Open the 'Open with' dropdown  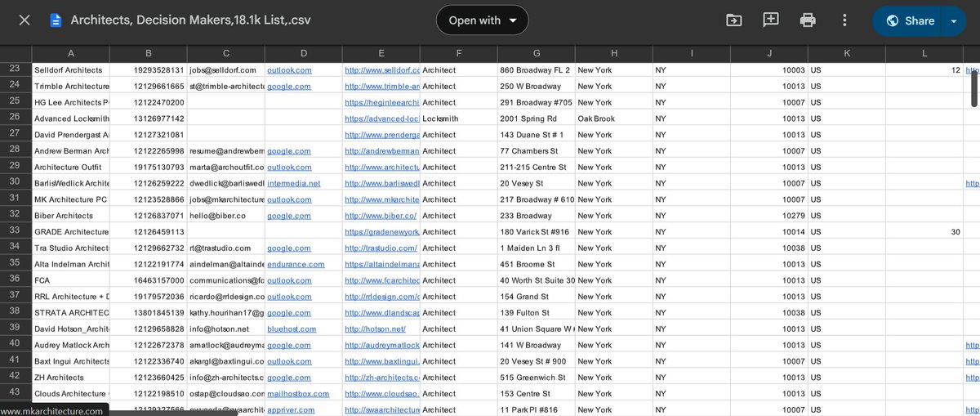(482, 20)
